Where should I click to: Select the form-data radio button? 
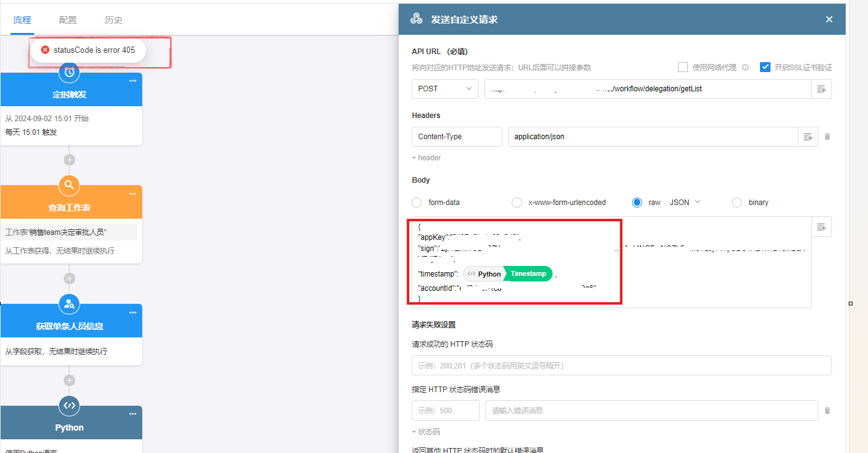coord(417,203)
